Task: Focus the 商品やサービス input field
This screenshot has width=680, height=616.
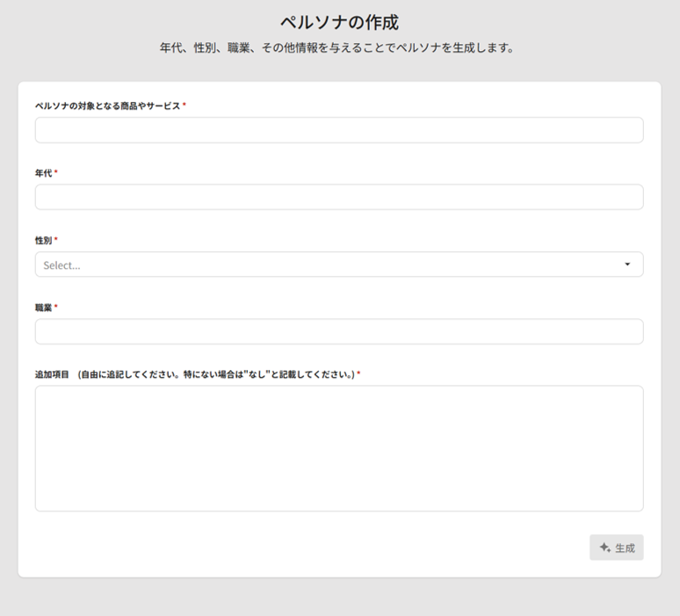Action: [339, 130]
